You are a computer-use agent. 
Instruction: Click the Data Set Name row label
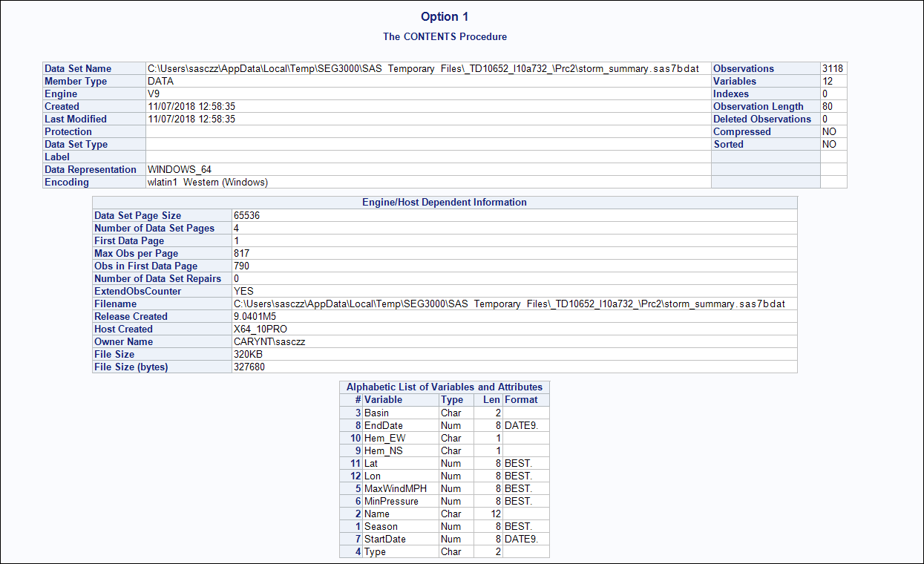pos(77,68)
